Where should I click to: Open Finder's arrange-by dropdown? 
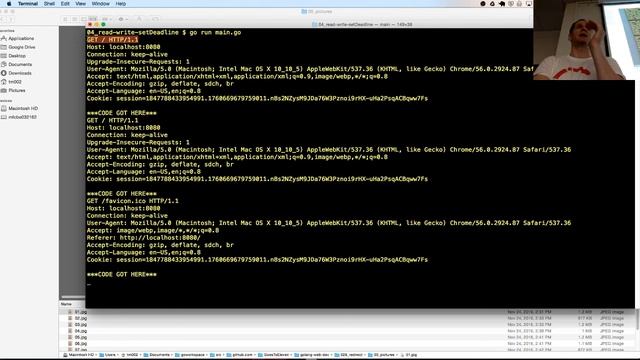107,19
